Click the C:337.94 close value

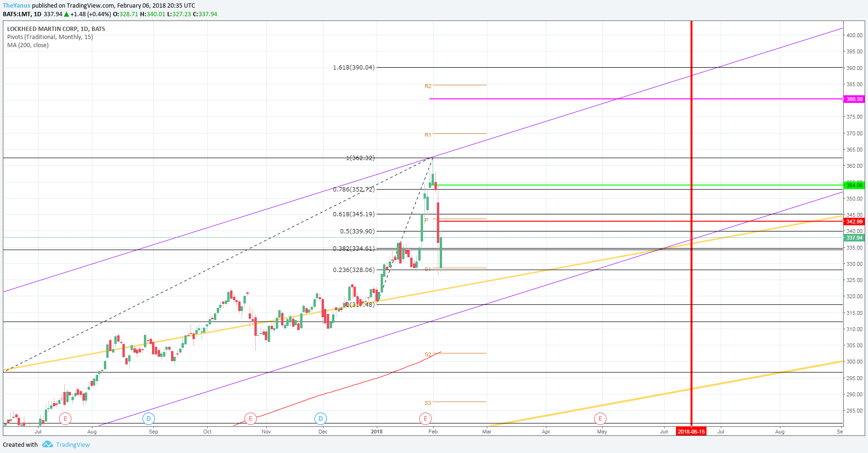pyautogui.click(x=205, y=14)
